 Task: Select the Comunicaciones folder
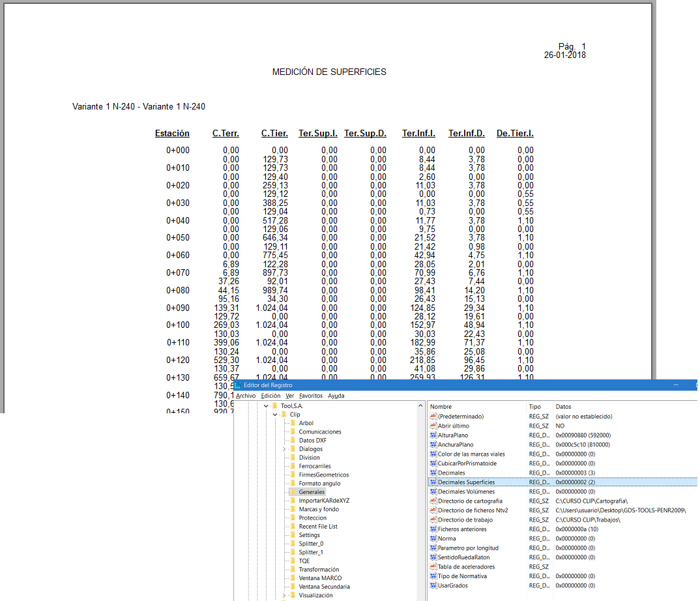319,432
